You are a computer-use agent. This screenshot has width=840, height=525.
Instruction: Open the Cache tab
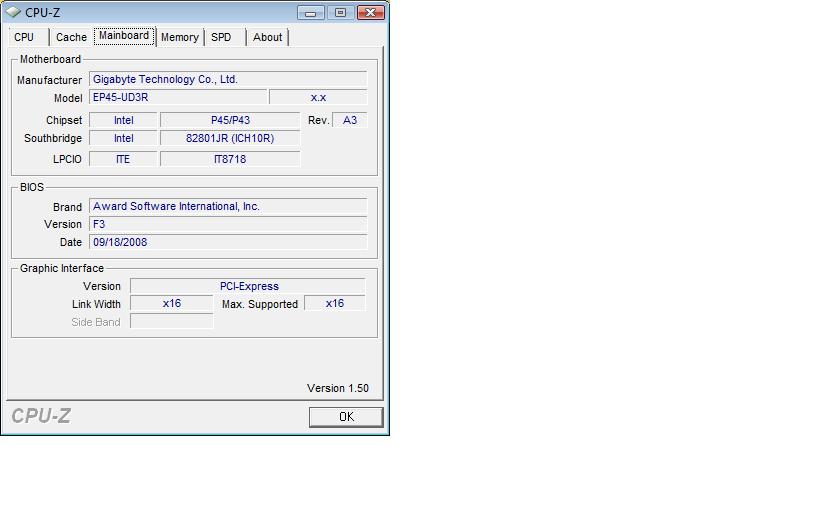tap(71, 38)
